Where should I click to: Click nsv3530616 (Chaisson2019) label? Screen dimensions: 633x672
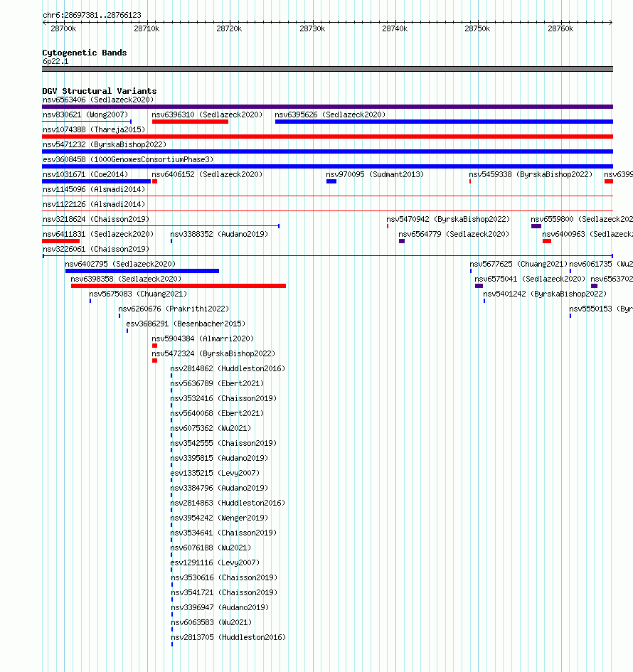point(224,577)
